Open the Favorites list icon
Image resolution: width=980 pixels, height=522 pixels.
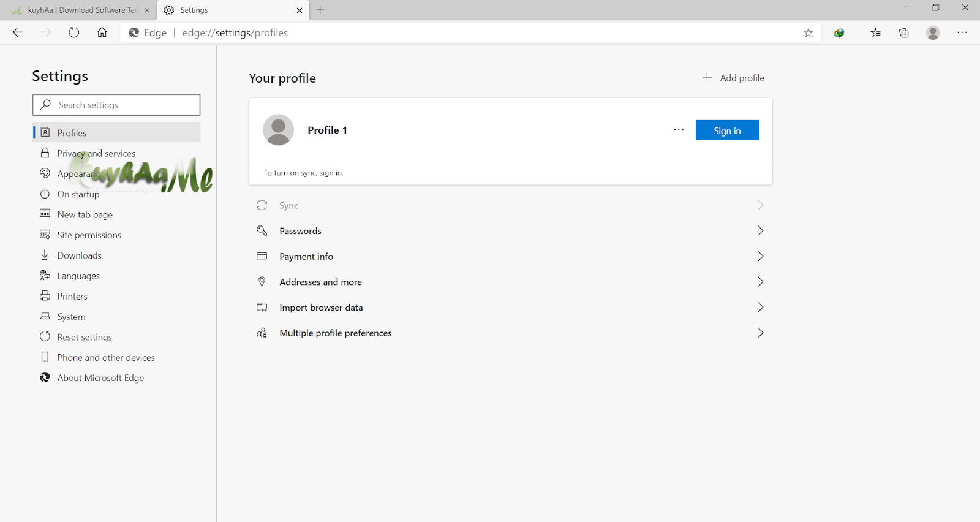pos(875,33)
